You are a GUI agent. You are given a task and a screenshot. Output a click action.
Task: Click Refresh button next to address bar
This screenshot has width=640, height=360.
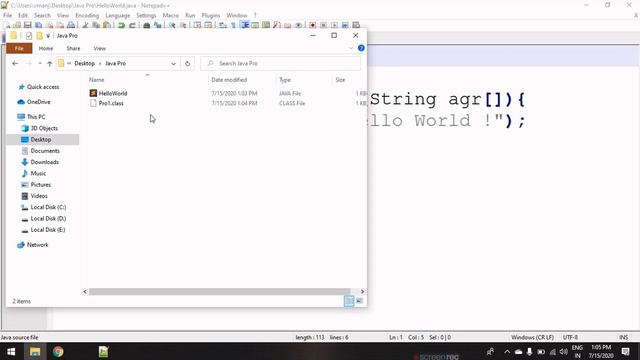pyautogui.click(x=187, y=64)
